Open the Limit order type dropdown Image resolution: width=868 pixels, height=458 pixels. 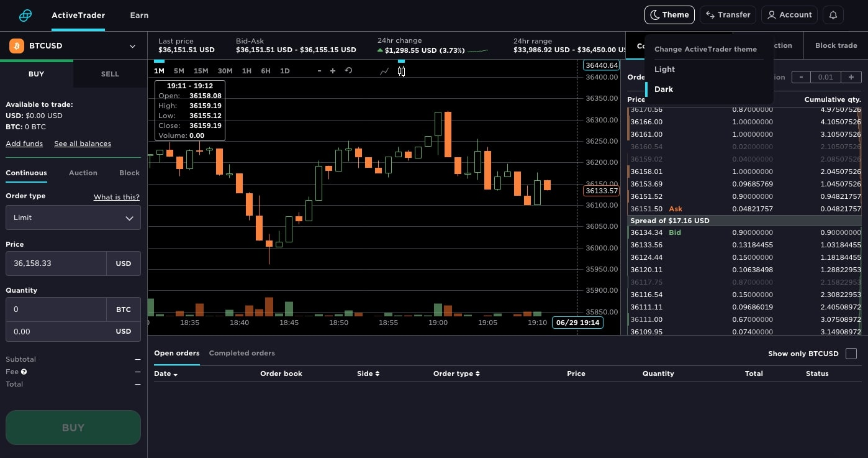73,218
